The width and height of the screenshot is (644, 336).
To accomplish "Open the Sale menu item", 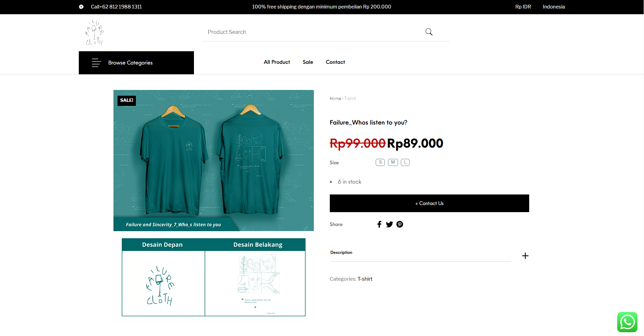I will 308,62.
